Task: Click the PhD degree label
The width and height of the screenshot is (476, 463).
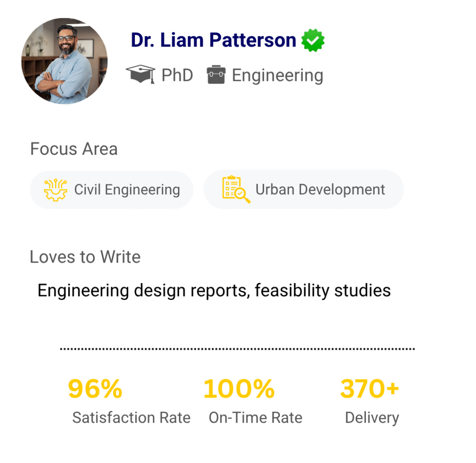Action: [x=177, y=75]
